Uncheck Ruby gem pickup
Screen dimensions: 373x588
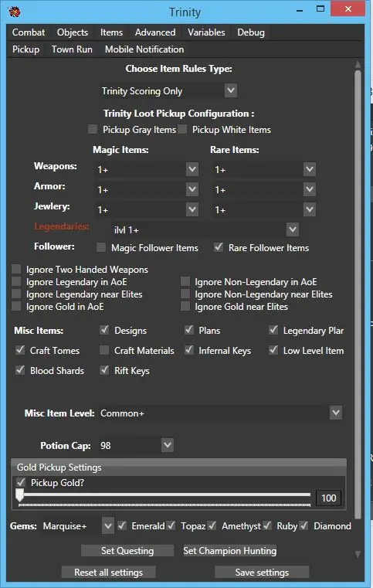click(267, 525)
